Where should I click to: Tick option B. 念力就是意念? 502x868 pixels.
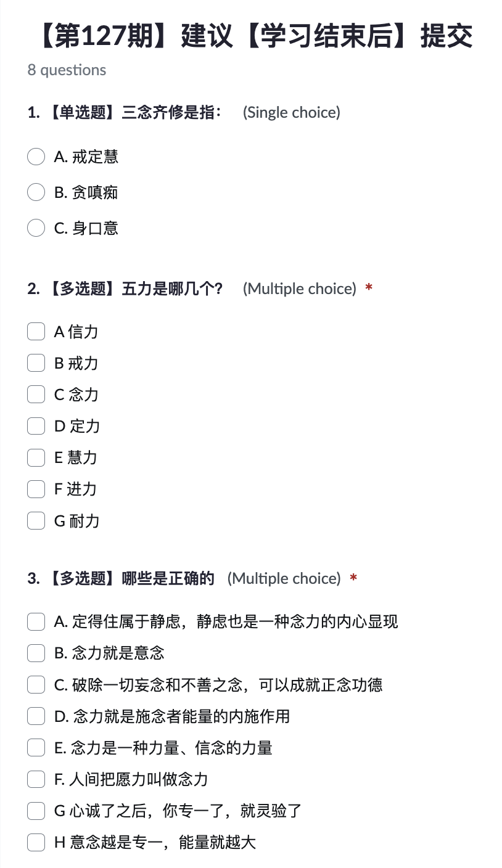click(x=36, y=653)
